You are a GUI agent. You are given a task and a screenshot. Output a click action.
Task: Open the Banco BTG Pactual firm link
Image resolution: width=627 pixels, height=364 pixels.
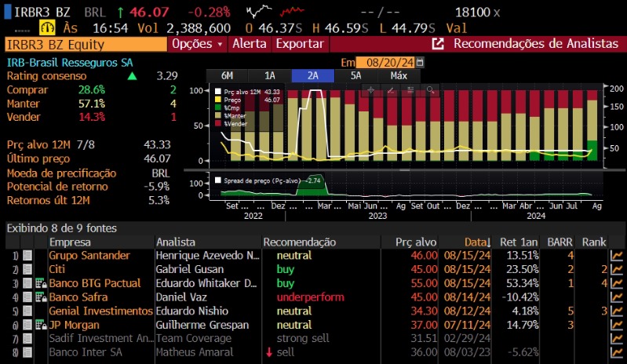pyautogui.click(x=95, y=283)
